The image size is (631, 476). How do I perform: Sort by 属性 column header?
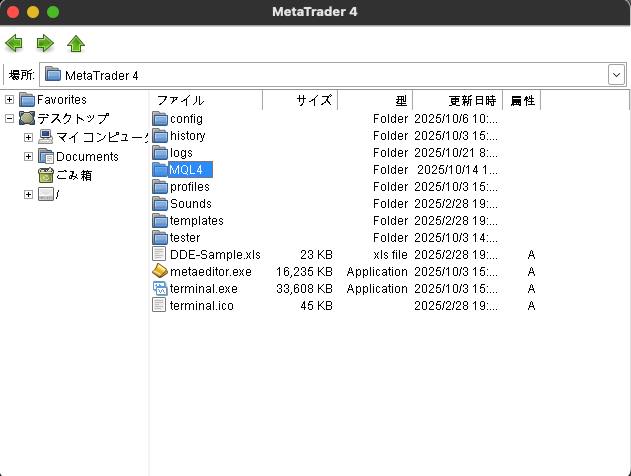coord(522,100)
